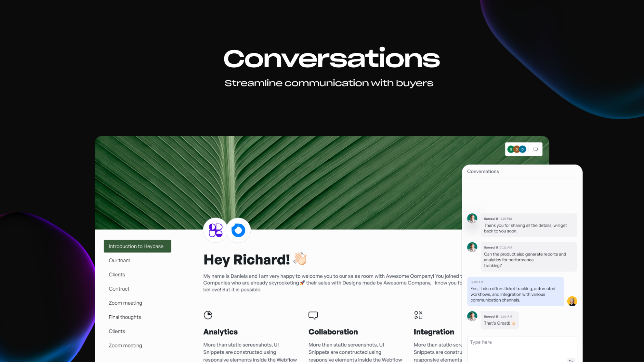Click the Sameul S profile avatar icon
The width and height of the screenshot is (644, 362).
click(472, 218)
